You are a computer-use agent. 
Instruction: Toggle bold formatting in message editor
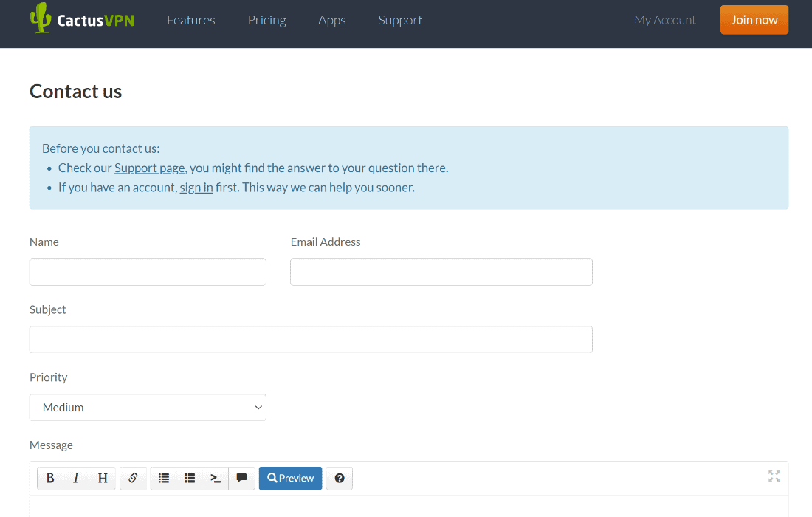click(x=50, y=479)
